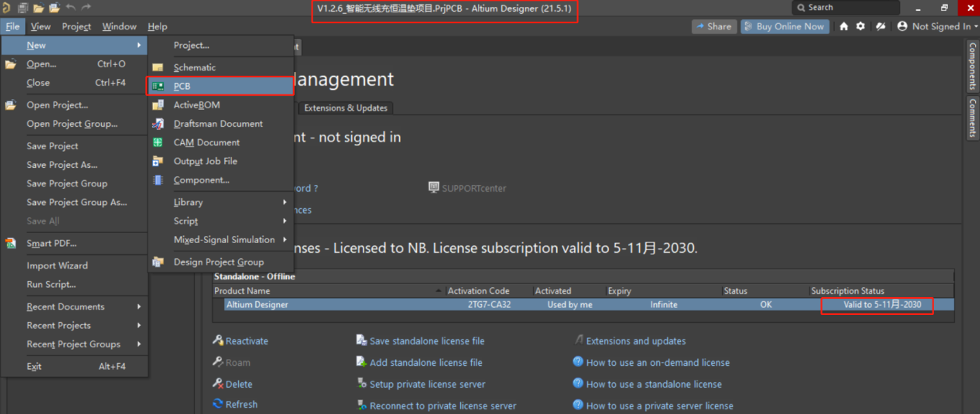Click the Share button
The width and height of the screenshot is (980, 414).
pos(714,26)
